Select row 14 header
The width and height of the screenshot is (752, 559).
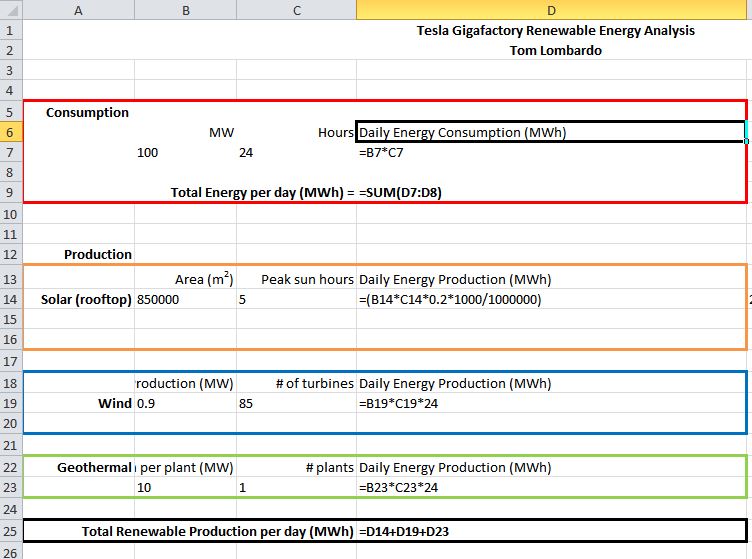click(11, 299)
